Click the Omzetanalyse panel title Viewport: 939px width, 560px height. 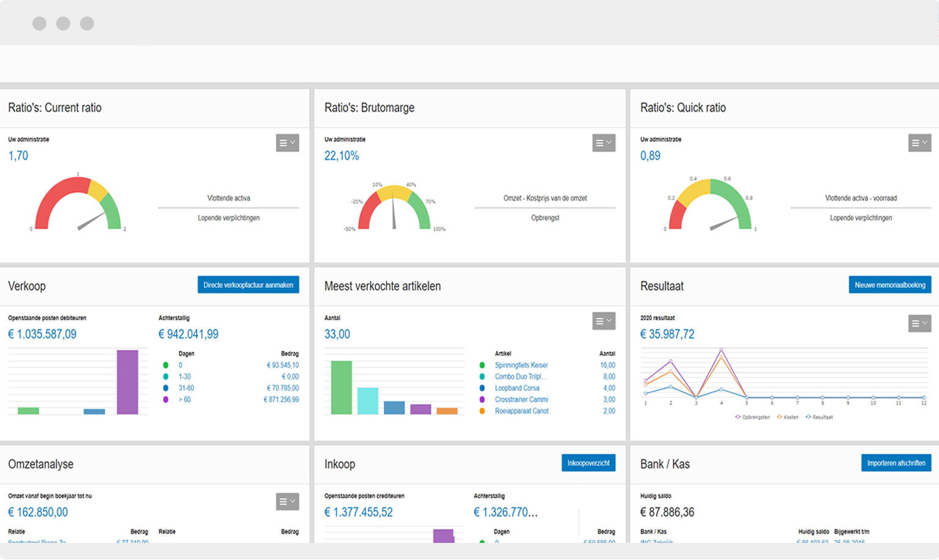(x=41, y=464)
